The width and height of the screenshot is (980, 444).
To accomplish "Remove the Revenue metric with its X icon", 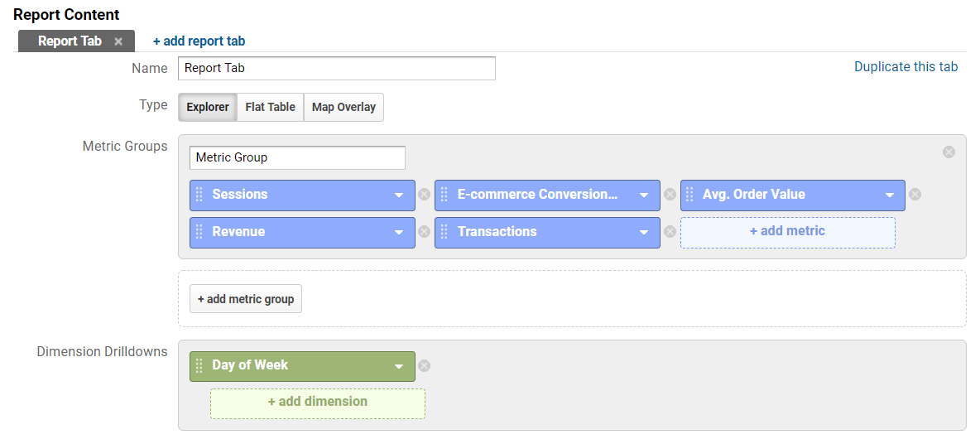I will [x=424, y=232].
